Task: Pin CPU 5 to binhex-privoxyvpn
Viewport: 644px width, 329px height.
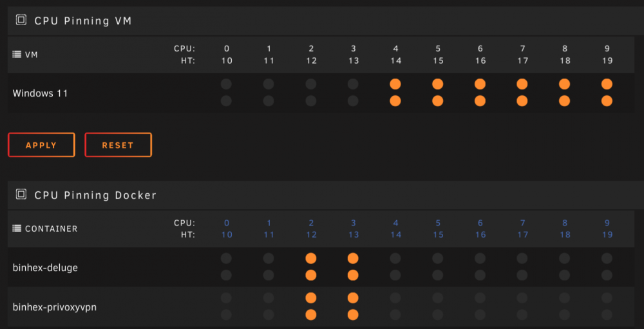Action: pyautogui.click(x=438, y=298)
